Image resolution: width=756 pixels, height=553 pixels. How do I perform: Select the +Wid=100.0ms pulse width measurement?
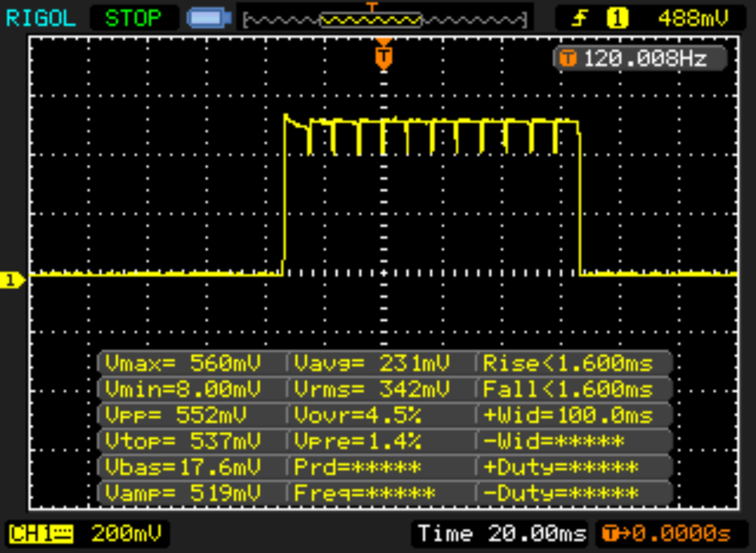[567, 415]
